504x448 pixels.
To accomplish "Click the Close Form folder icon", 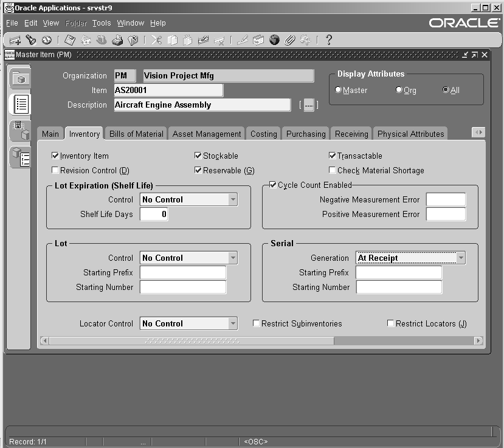I will pos(133,40).
